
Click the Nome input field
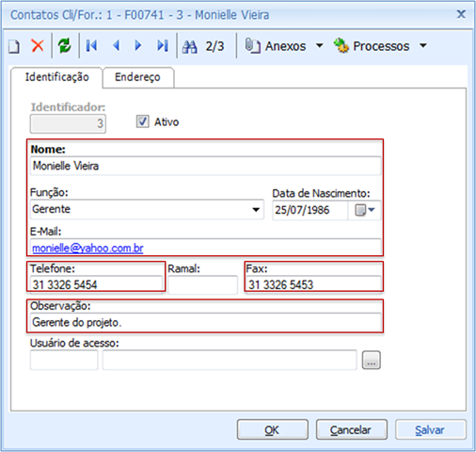(206, 166)
